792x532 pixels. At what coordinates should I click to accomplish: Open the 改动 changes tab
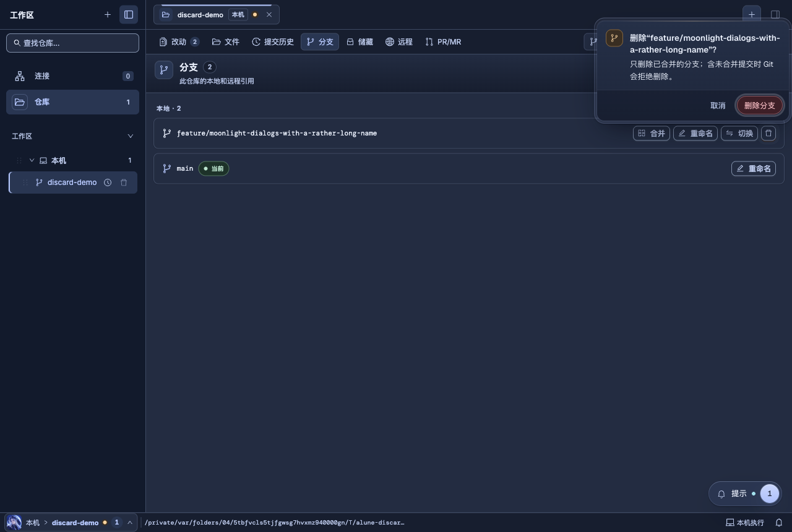point(179,42)
